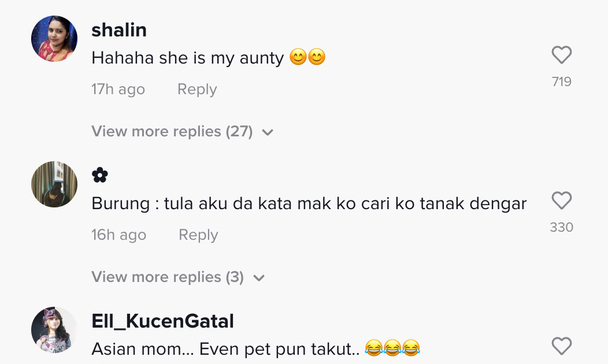Open the flower-named user's avatar
The height and width of the screenshot is (364, 608).
pos(54,184)
